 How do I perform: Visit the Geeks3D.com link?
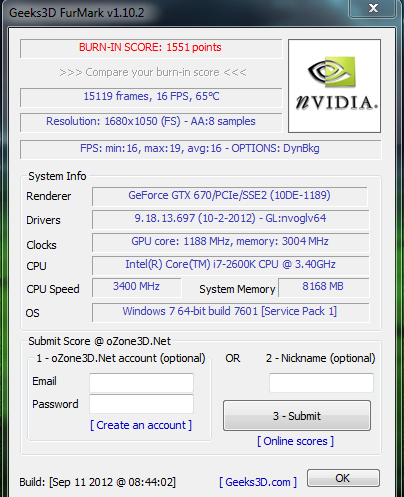258,482
